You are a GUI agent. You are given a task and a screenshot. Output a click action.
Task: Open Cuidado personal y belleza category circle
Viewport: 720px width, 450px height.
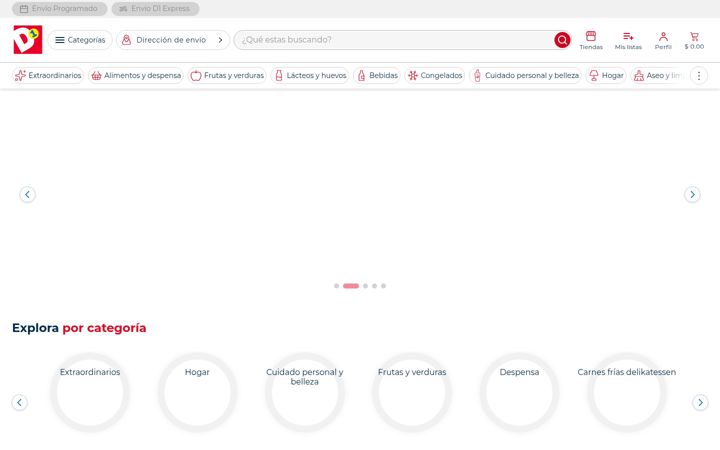coord(304,393)
